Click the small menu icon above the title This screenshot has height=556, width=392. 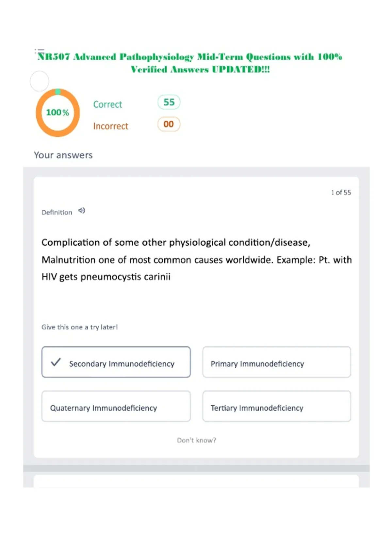tap(40, 51)
